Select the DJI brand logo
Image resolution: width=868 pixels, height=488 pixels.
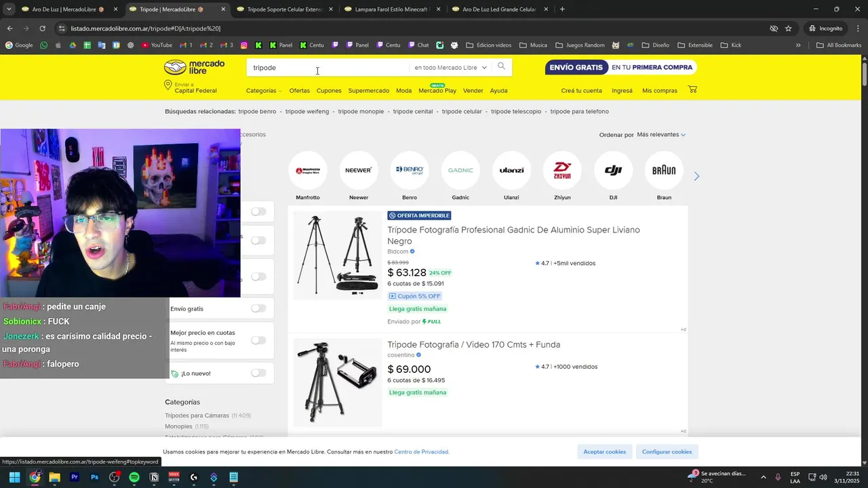click(x=613, y=170)
